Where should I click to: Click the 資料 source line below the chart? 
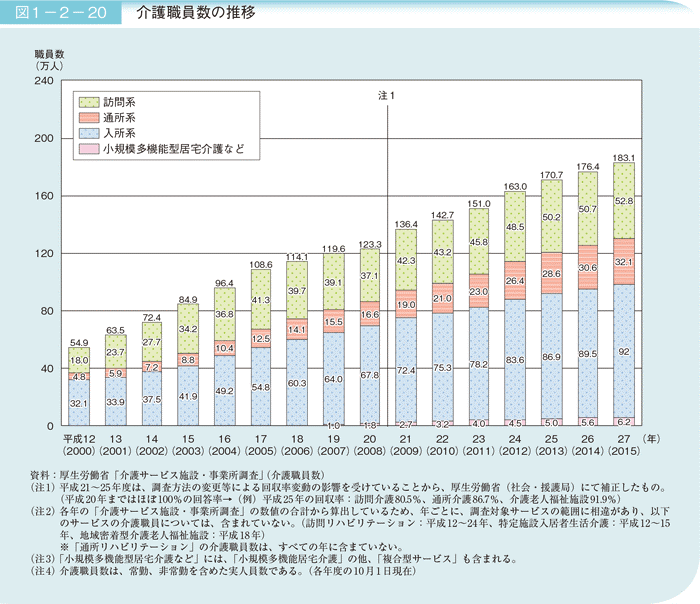click(x=170, y=473)
